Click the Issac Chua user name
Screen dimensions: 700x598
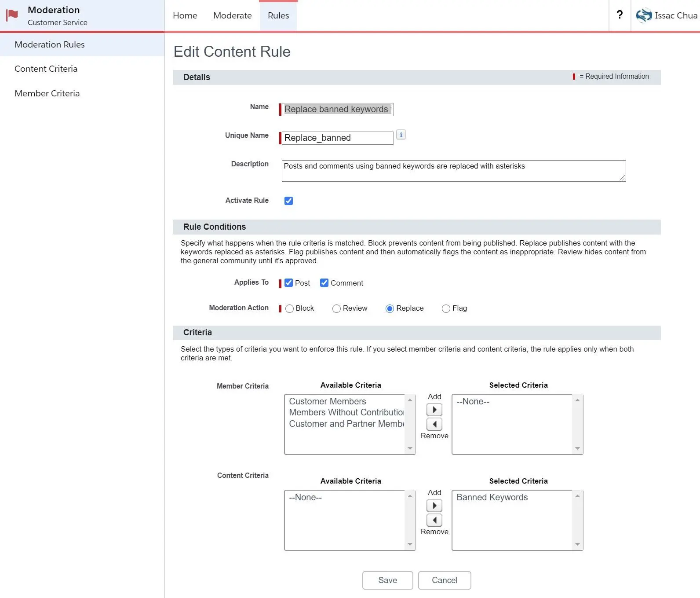676,15
